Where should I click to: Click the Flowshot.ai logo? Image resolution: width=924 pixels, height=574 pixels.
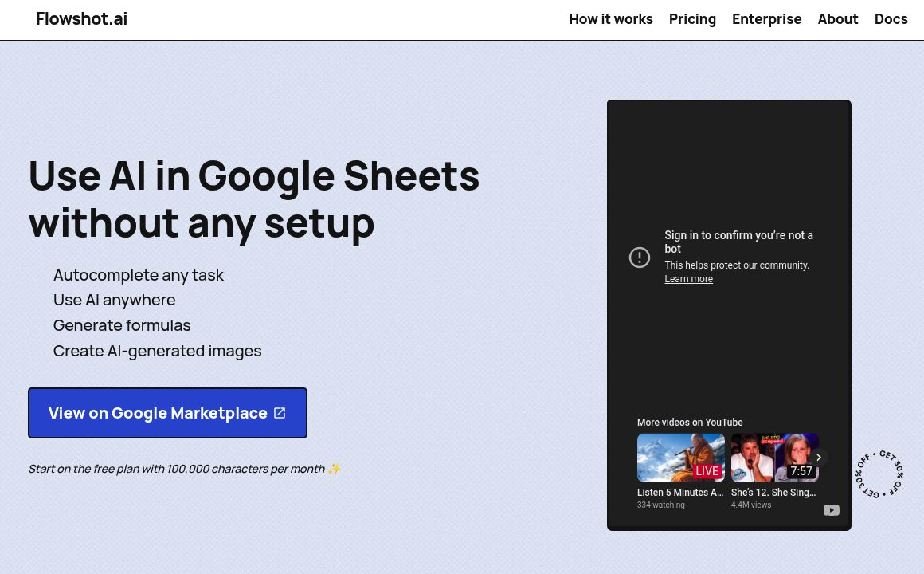(81, 19)
